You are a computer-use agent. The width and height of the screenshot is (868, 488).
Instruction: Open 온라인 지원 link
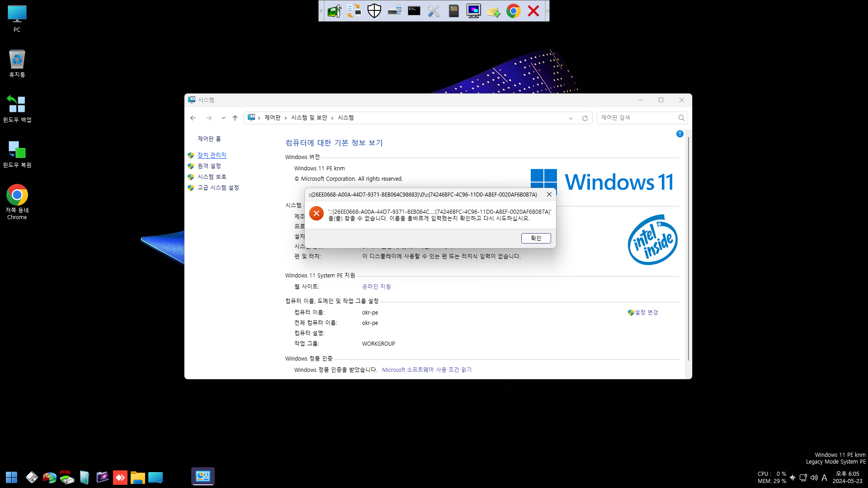pyautogui.click(x=376, y=286)
